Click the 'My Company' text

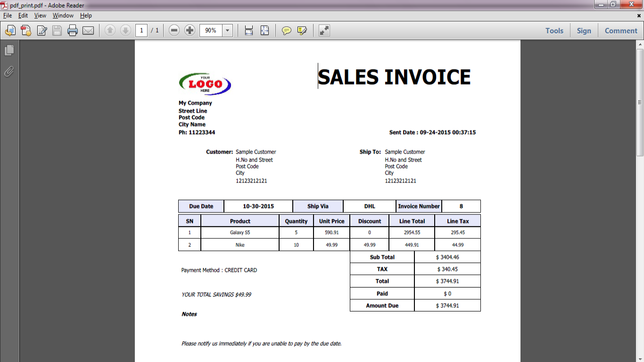[195, 103]
